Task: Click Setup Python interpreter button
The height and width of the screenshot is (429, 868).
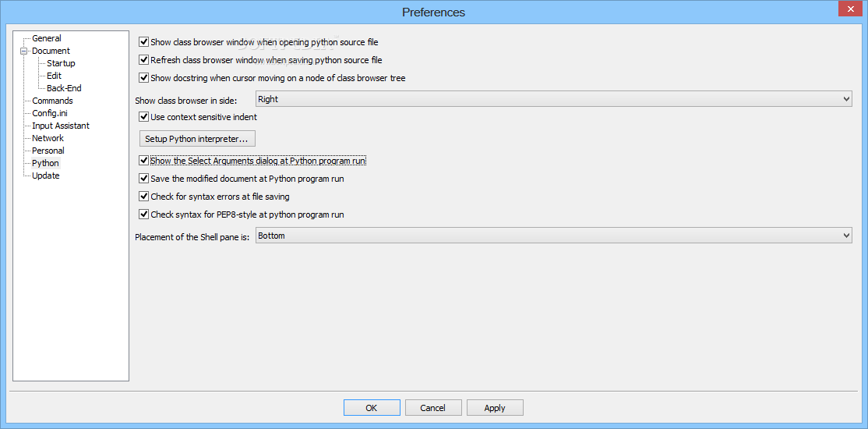Action: click(x=197, y=138)
